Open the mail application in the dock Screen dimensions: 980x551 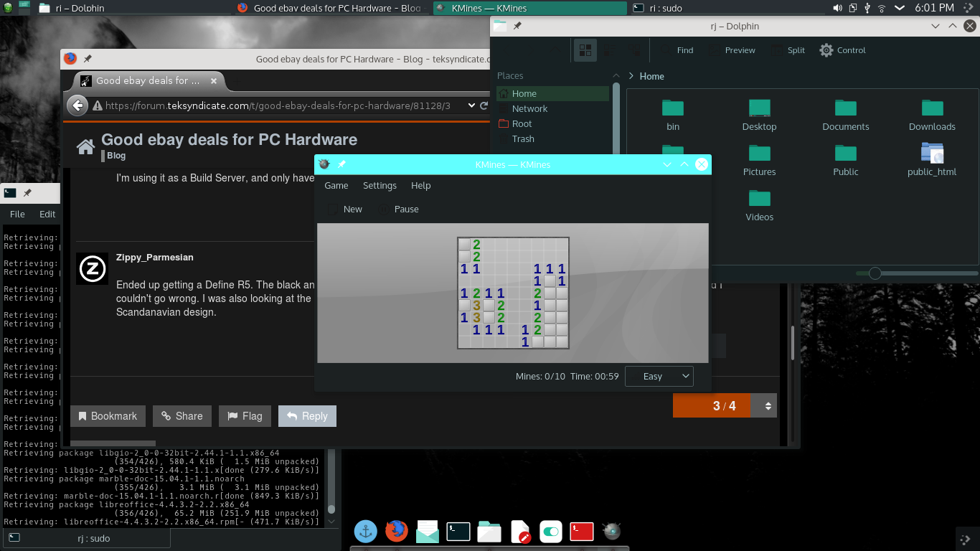[427, 532]
